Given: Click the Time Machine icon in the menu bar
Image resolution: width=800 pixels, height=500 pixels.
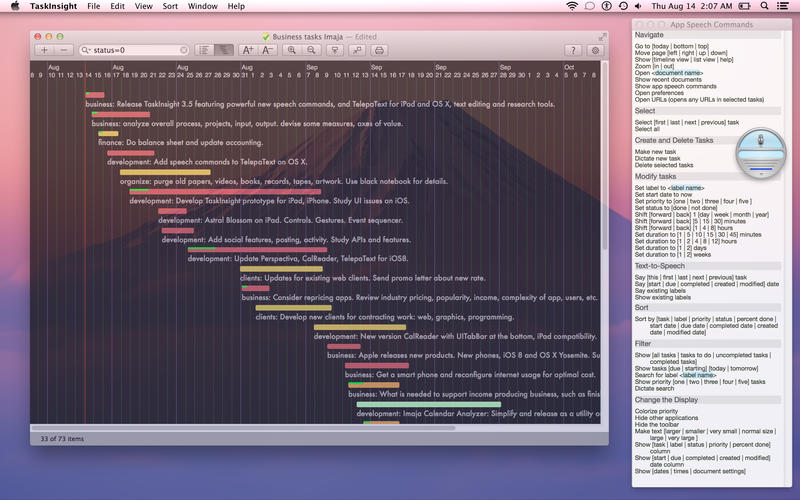Looking at the screenshot, I should click(x=623, y=6).
